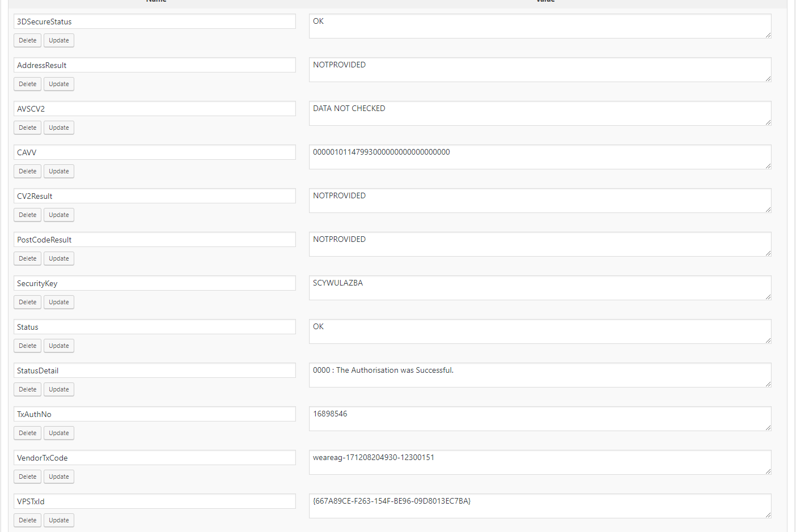Click the VPSTxId value textarea
Image resolution: width=796 pixels, height=532 pixels.
point(540,506)
